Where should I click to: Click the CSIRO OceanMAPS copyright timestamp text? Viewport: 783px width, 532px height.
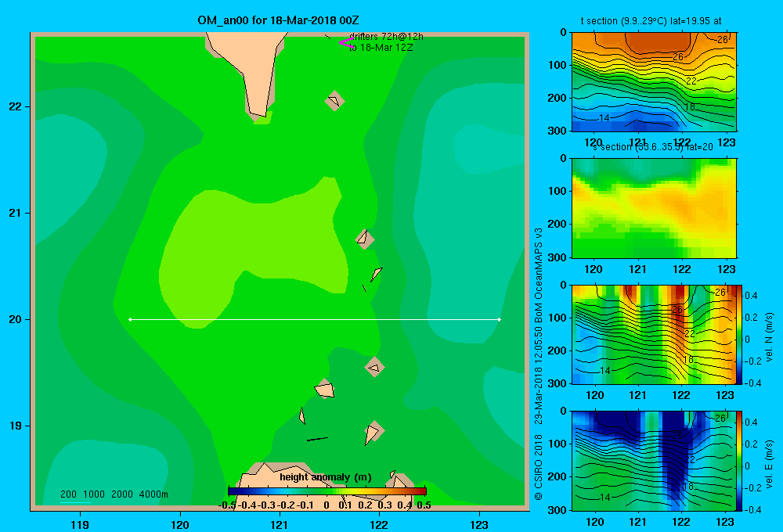pos(539,365)
